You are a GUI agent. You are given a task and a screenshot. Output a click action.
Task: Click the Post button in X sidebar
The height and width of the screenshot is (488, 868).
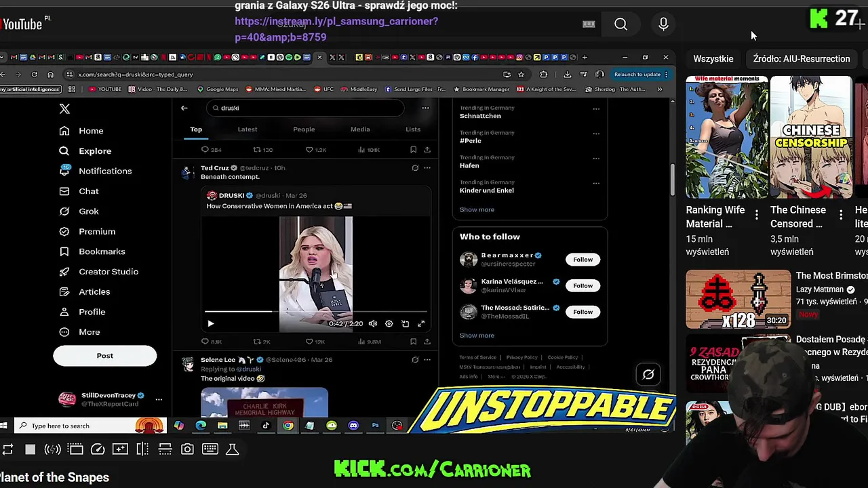coord(104,356)
